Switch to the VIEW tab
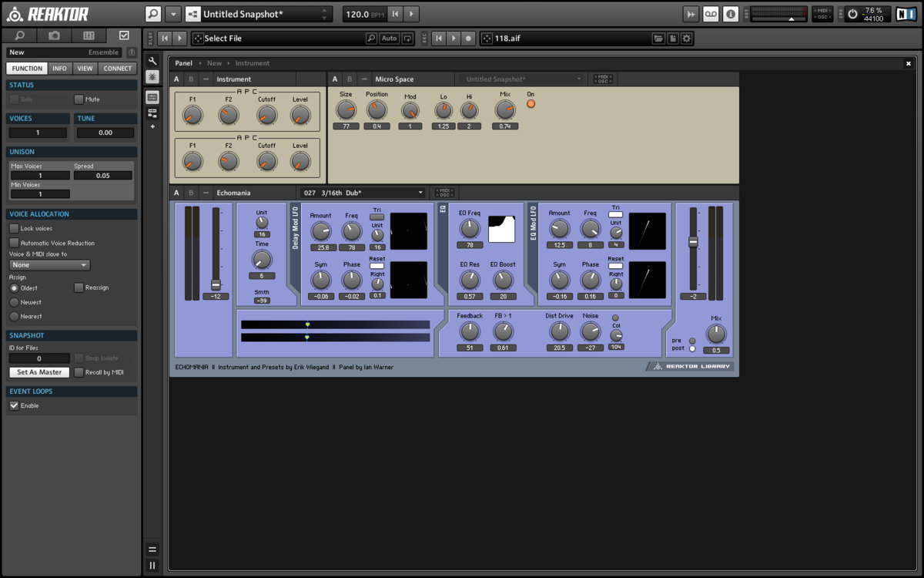 tap(85, 69)
